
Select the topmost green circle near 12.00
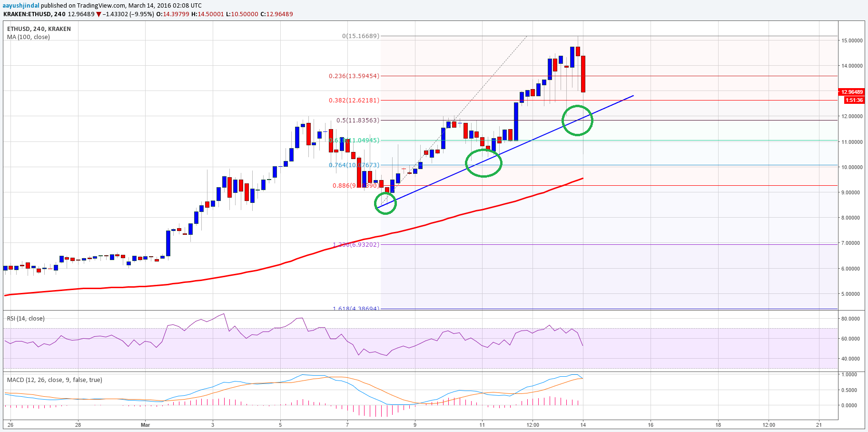(x=577, y=121)
